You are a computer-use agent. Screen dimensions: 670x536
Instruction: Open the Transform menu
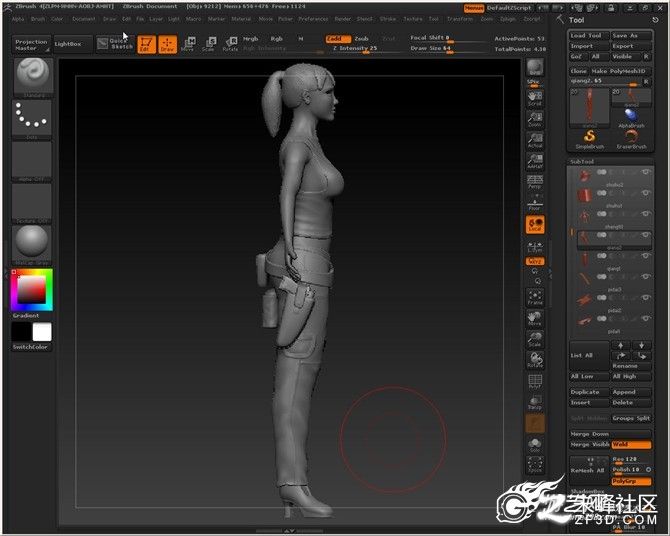point(460,19)
